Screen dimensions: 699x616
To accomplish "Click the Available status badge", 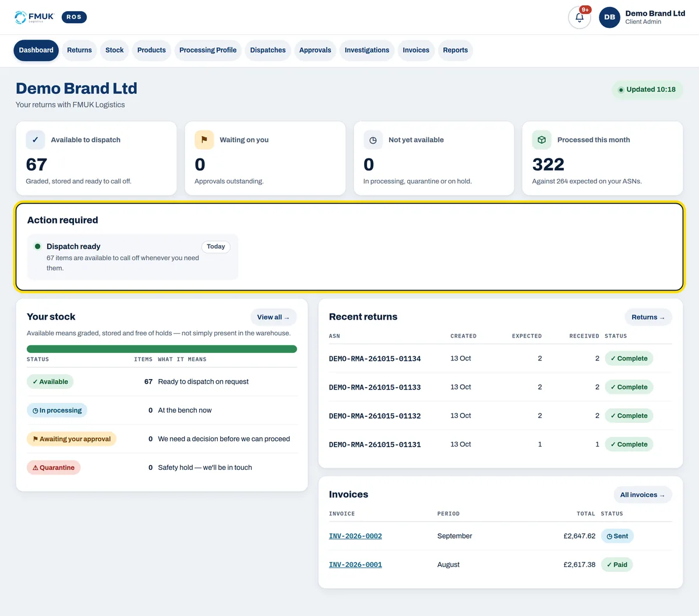I will point(50,382).
